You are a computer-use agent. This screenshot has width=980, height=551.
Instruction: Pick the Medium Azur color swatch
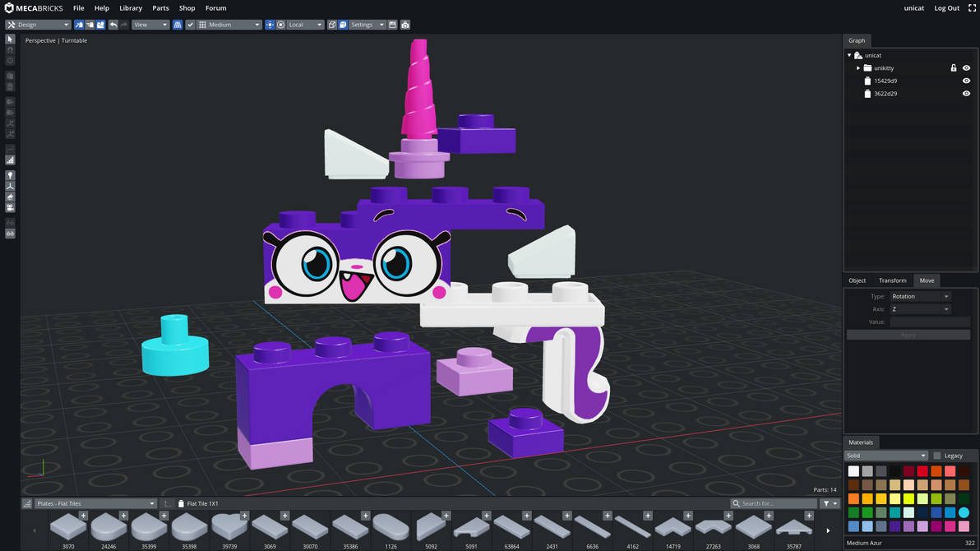964,512
